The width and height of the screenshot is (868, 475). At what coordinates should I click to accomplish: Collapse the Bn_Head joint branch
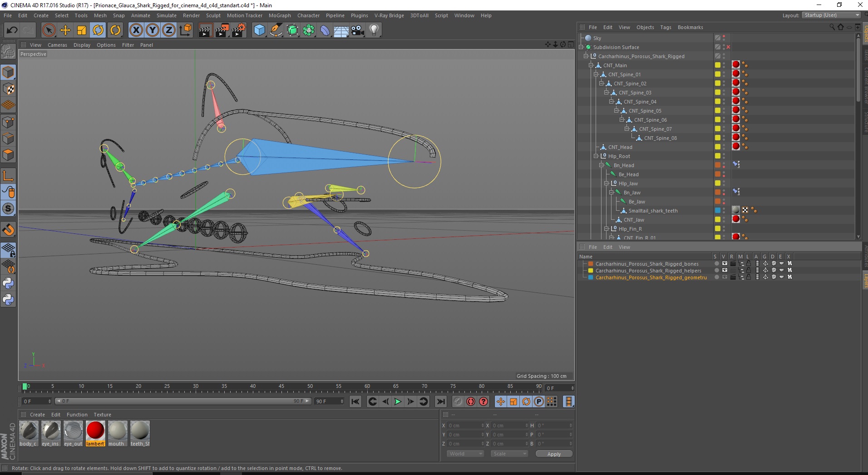[601, 165]
